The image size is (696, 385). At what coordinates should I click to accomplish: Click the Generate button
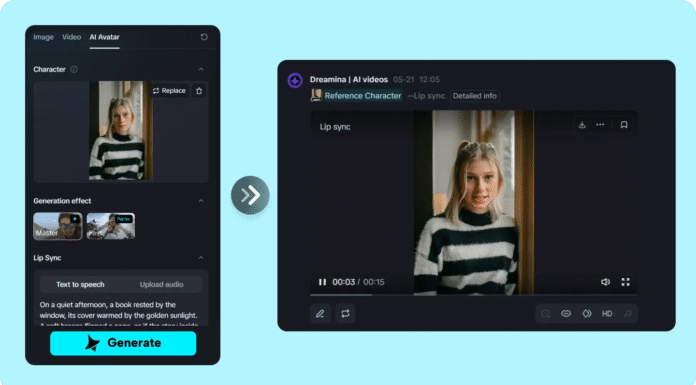coord(123,343)
